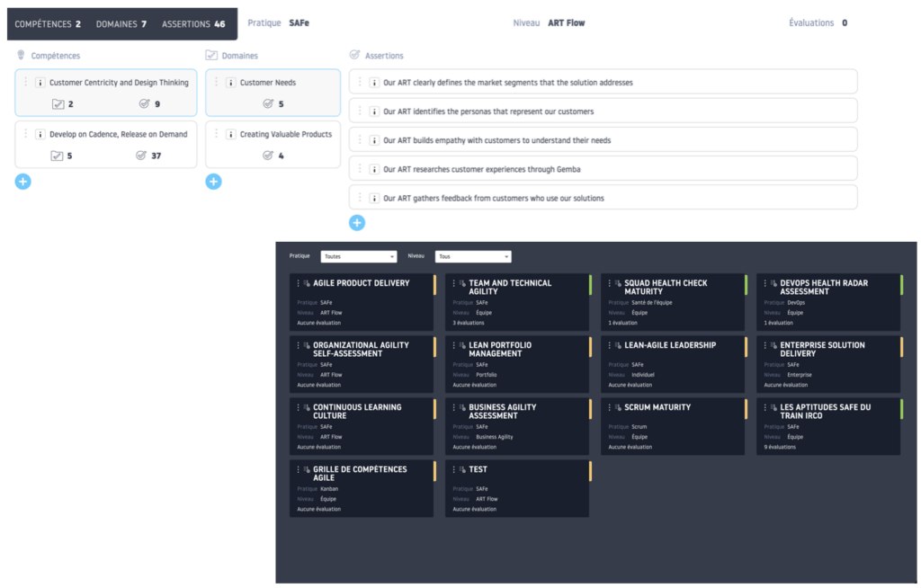The width and height of the screenshot is (921, 588).
Task: Add a new assertion with plus button
Action: tap(357, 223)
